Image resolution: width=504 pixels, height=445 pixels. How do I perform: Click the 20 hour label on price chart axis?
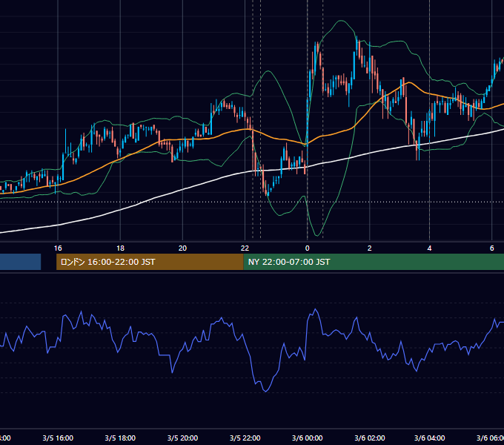tap(182, 248)
